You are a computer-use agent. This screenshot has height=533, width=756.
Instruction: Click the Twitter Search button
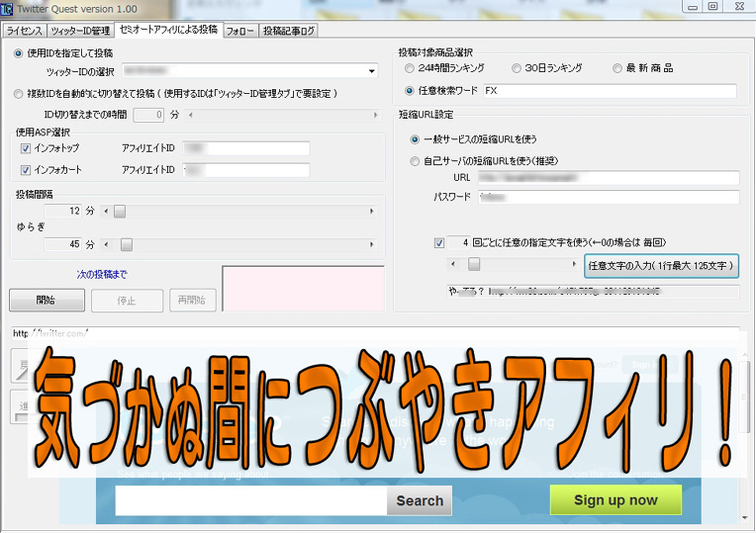click(x=420, y=500)
